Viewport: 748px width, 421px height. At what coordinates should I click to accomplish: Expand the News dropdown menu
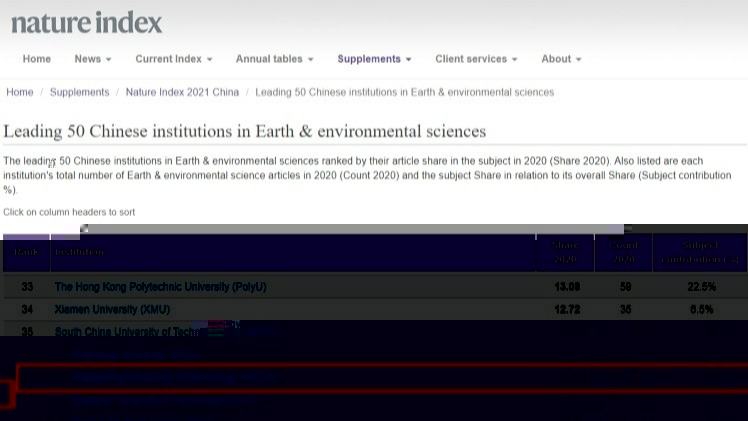93,59
